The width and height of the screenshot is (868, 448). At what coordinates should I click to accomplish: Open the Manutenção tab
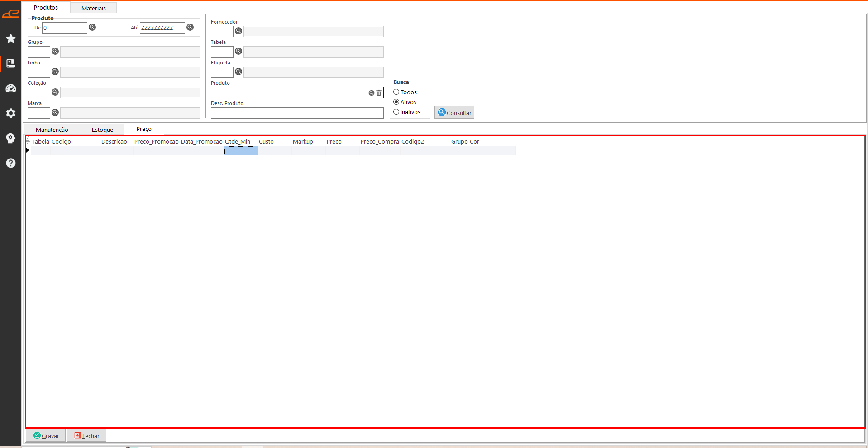[52, 130]
